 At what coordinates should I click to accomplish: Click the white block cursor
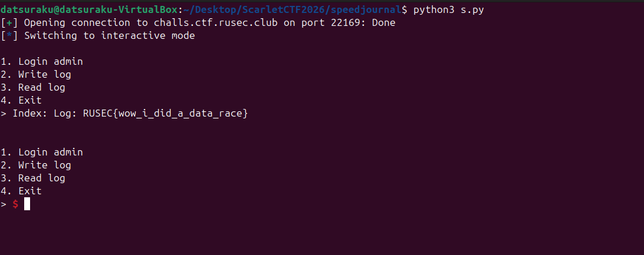27,204
